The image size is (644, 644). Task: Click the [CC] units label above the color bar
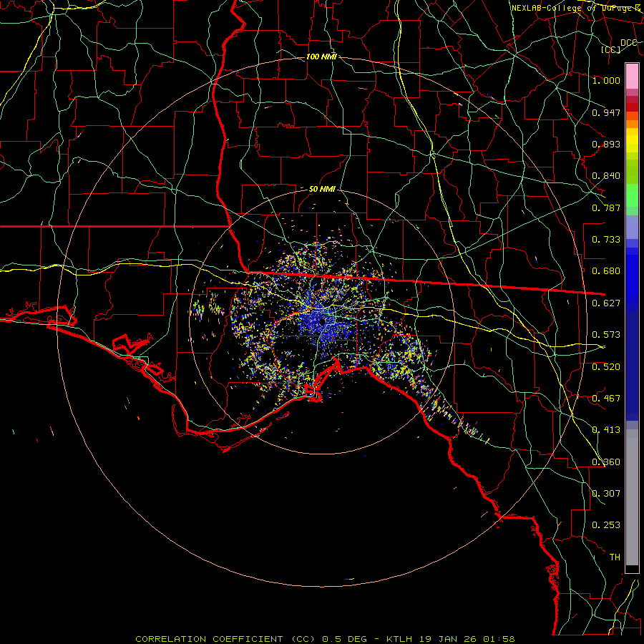coord(611,49)
